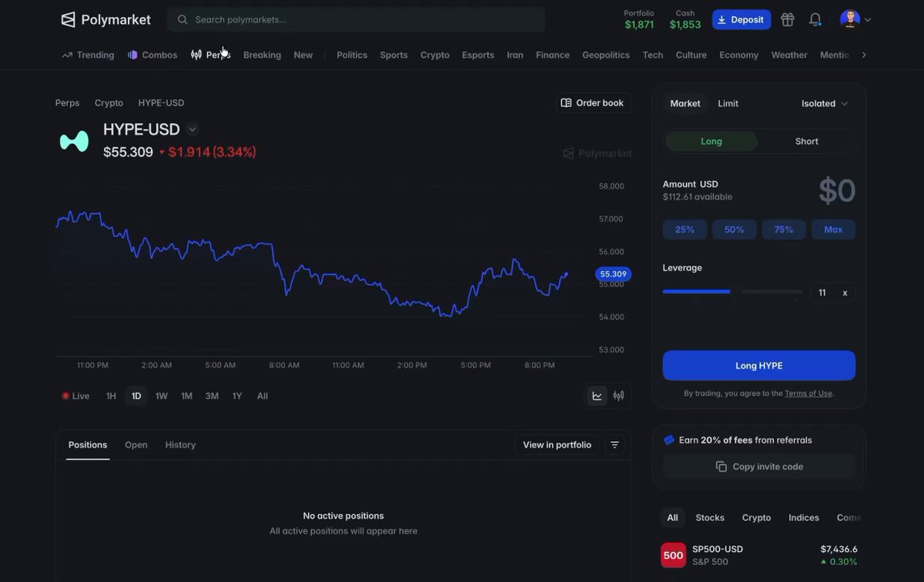Click the Crypto breadcrumb link

click(x=109, y=102)
